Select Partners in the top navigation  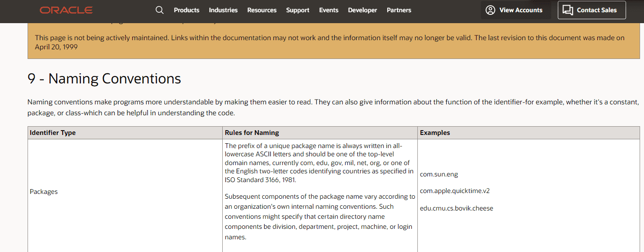tap(399, 10)
